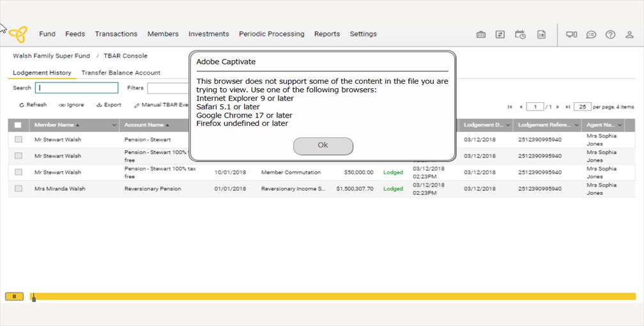Click Reversionary Pension account cell

click(153, 189)
